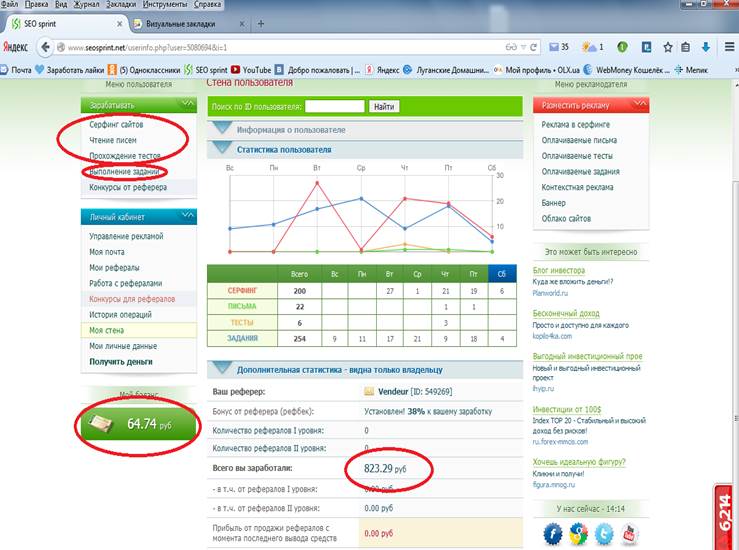Open Облако сайтов link

[566, 218]
